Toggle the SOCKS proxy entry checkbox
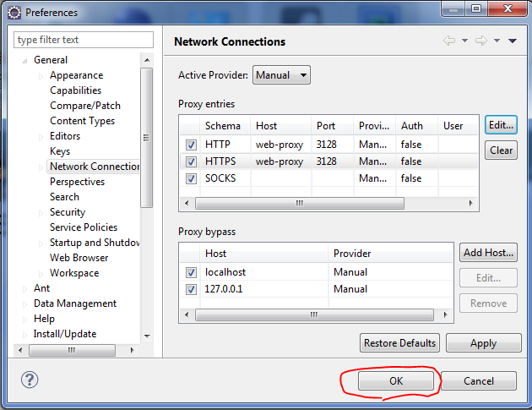 (x=191, y=178)
